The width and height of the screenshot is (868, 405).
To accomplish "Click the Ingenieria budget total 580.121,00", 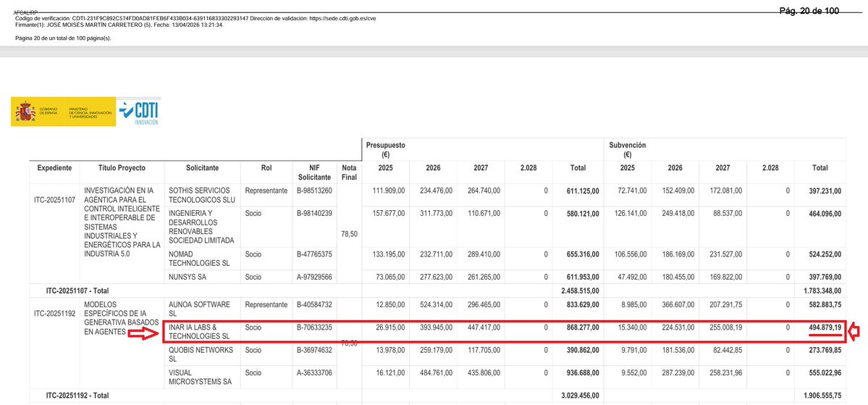I will (x=582, y=213).
